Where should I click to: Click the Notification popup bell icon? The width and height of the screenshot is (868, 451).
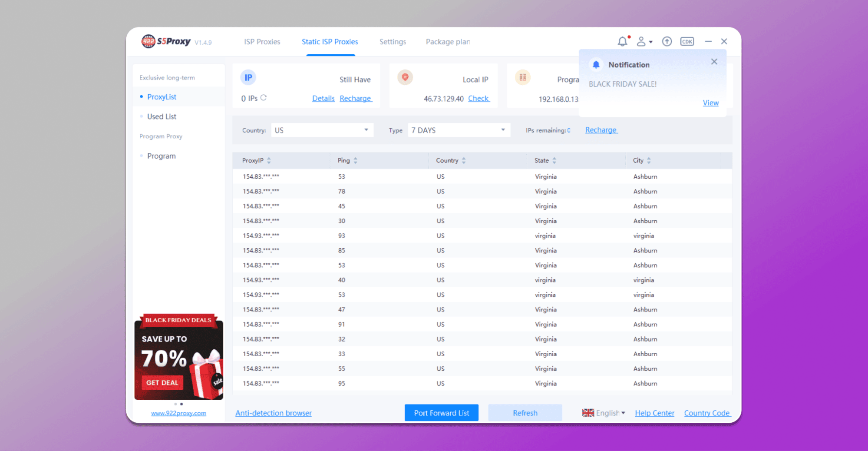click(x=596, y=65)
